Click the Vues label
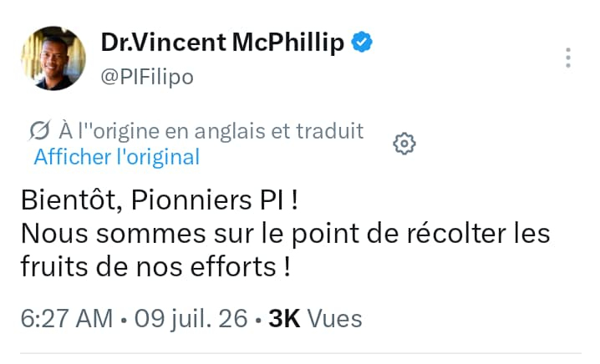Viewport: 600px width, 364px height. pyautogui.click(x=335, y=319)
